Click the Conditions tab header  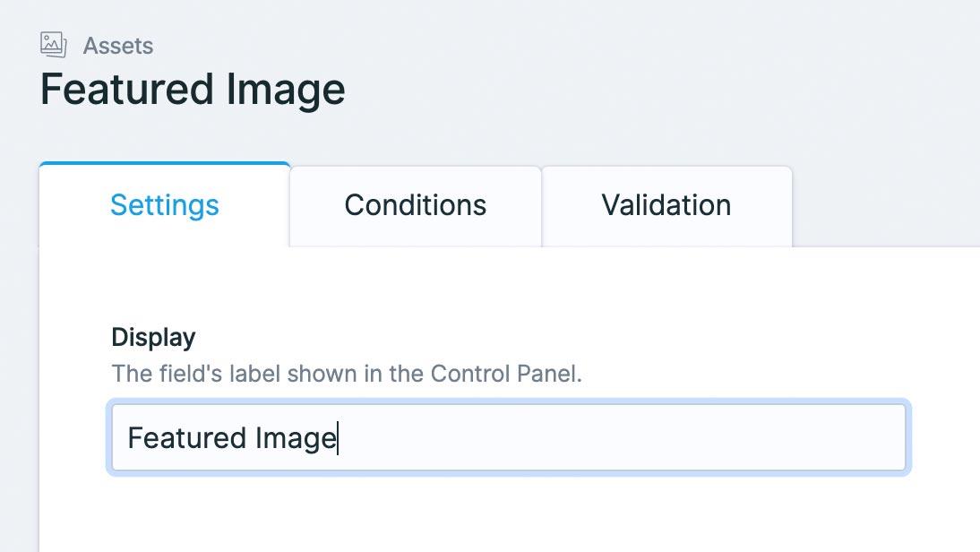(415, 205)
